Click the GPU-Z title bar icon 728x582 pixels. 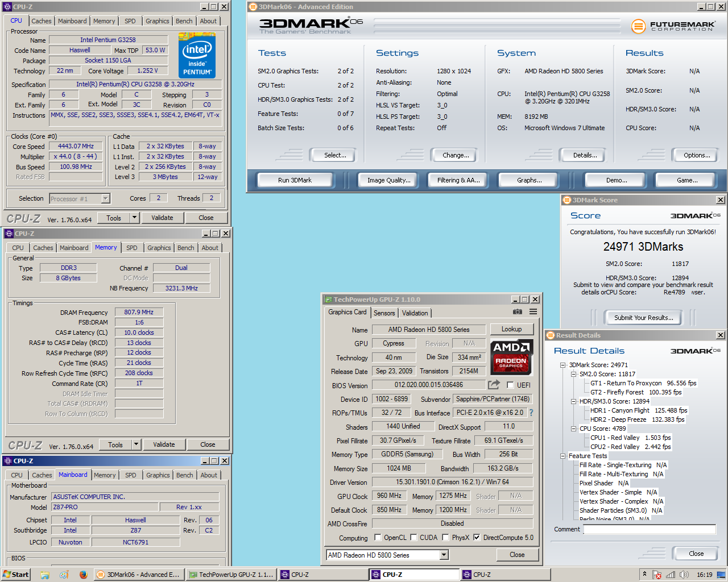point(328,299)
